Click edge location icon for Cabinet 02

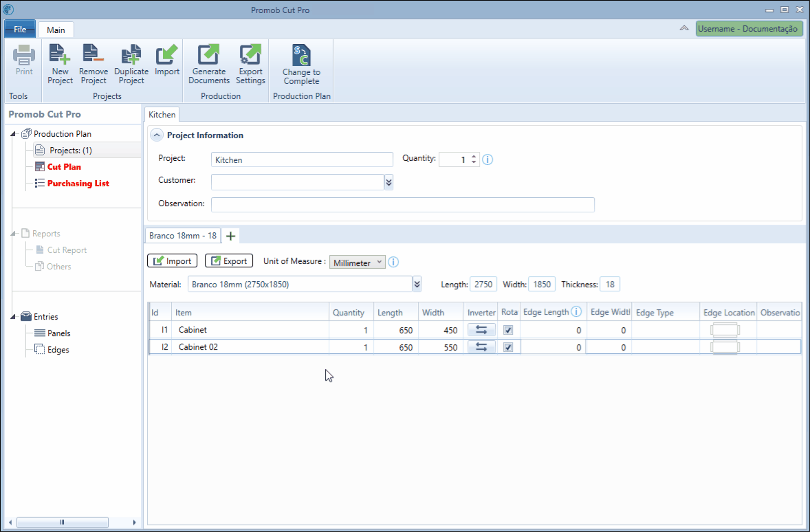(725, 347)
